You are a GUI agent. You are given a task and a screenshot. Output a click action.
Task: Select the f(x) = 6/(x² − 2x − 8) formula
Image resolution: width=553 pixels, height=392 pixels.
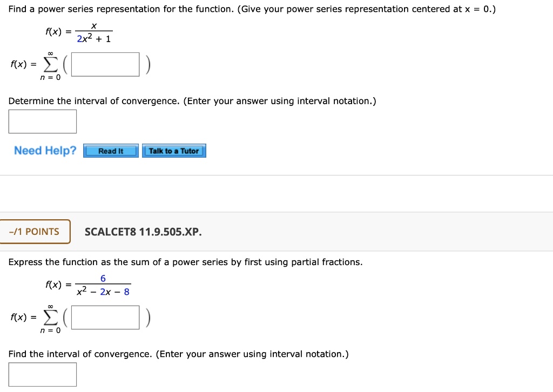tap(87, 285)
